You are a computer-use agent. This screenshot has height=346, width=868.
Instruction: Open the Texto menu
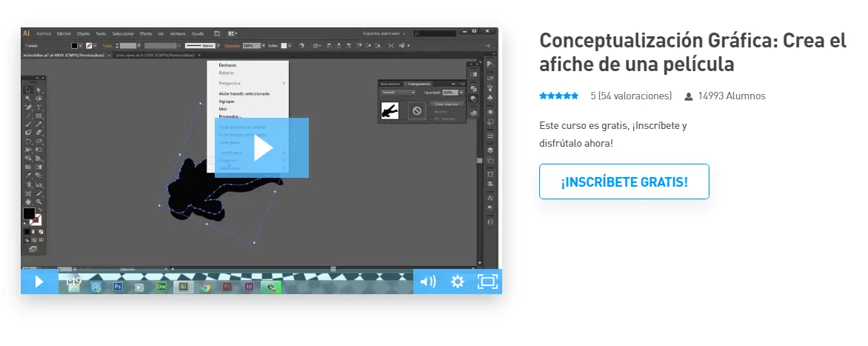tap(101, 34)
